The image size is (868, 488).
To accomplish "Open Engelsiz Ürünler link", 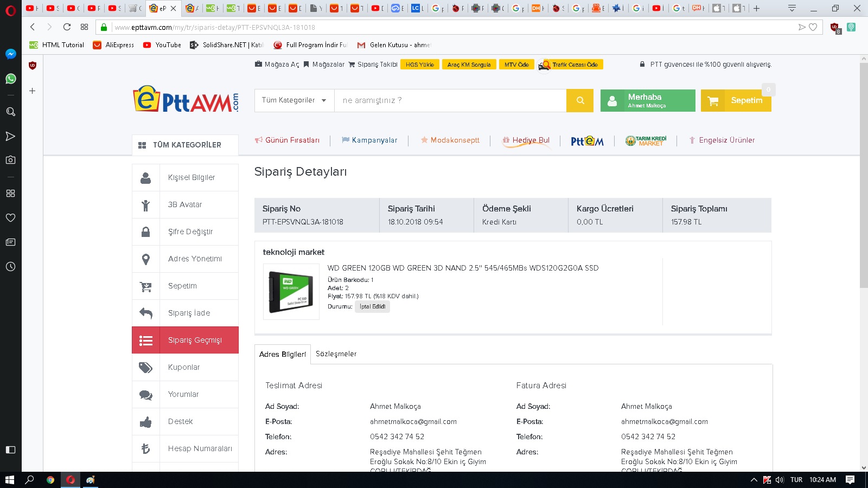I will (x=722, y=140).
